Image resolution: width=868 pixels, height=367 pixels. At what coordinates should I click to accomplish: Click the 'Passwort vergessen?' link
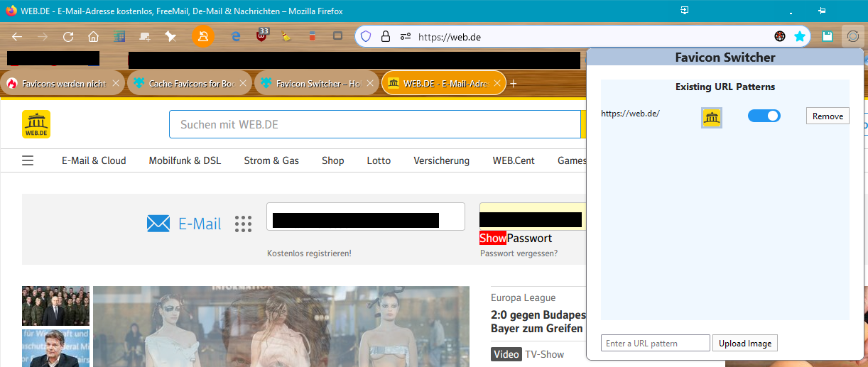pyautogui.click(x=519, y=253)
